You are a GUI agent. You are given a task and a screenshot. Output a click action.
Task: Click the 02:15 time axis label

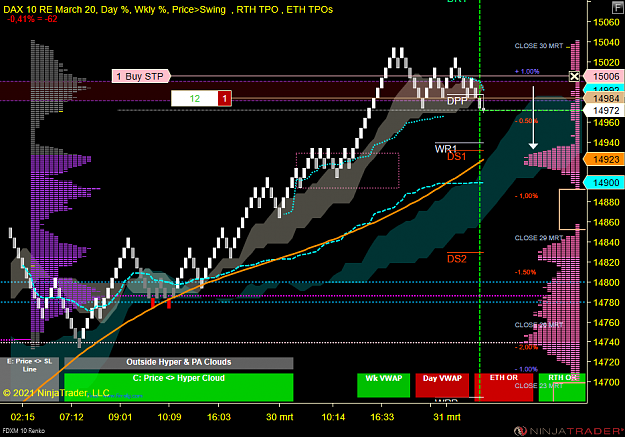23,417
